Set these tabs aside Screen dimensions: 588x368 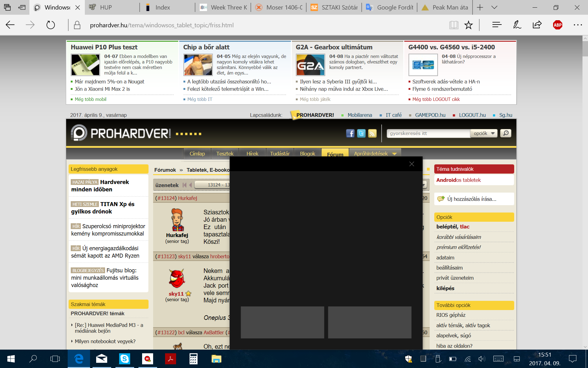tap(22, 7)
